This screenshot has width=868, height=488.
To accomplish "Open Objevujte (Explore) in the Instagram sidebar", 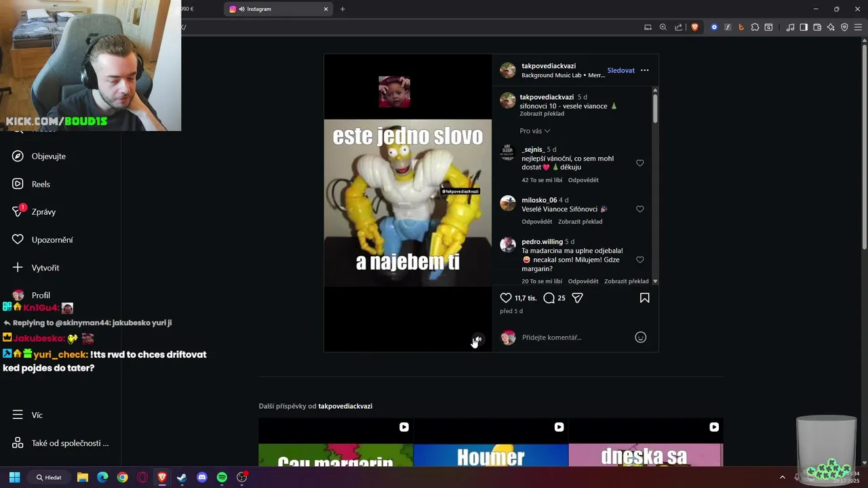I will point(39,156).
